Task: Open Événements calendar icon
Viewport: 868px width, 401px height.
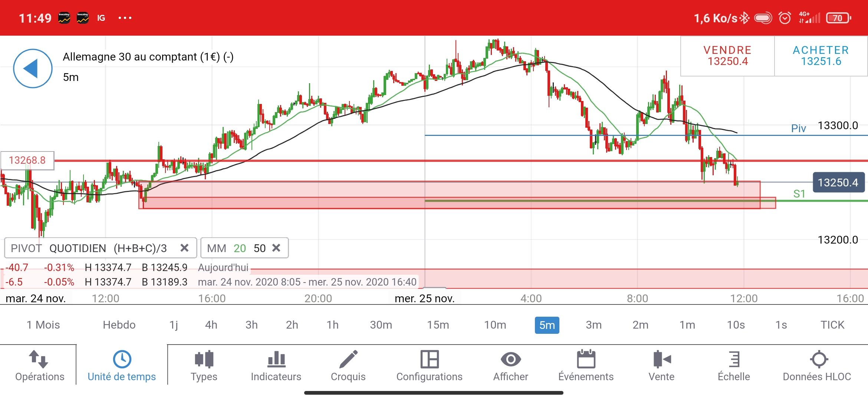Action: pyautogui.click(x=586, y=359)
